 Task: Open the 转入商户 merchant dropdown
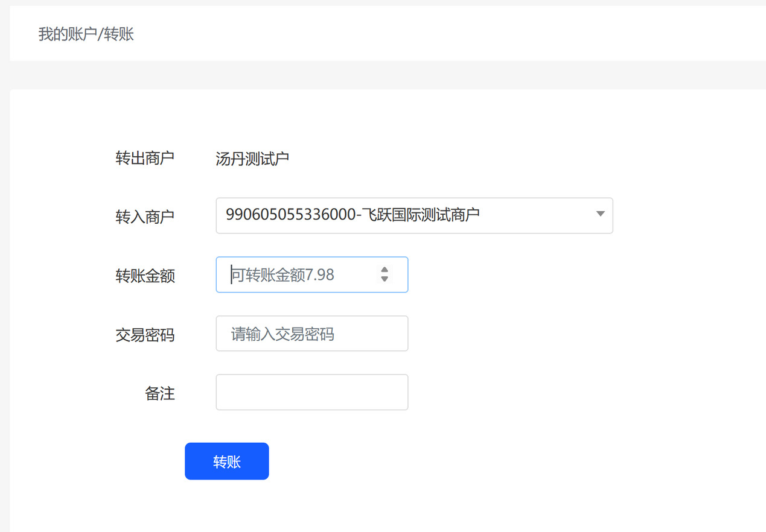pos(414,215)
